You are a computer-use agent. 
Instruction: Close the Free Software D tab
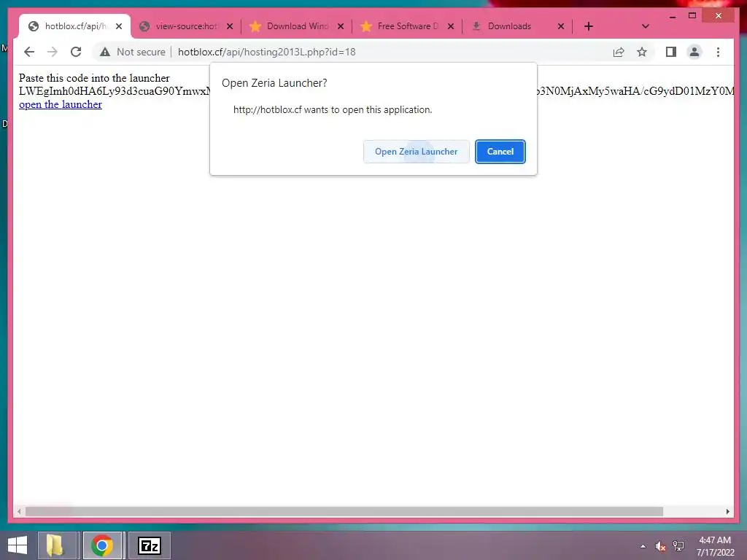(451, 26)
